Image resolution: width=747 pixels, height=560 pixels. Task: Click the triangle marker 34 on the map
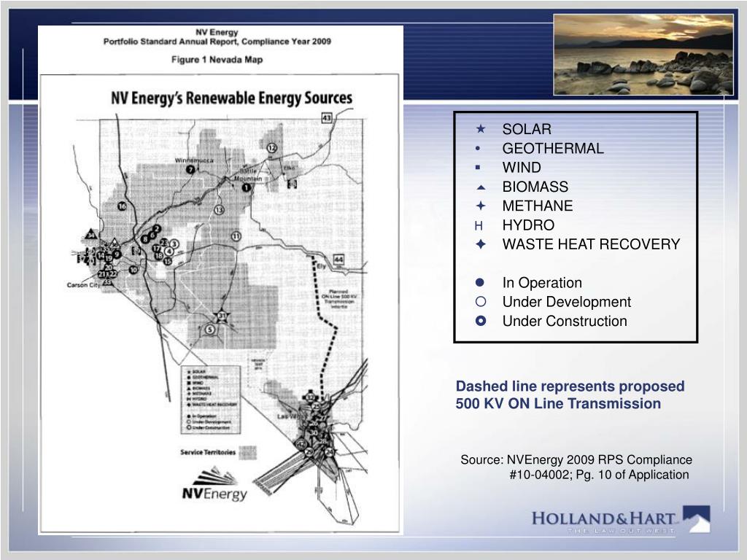(x=91, y=234)
